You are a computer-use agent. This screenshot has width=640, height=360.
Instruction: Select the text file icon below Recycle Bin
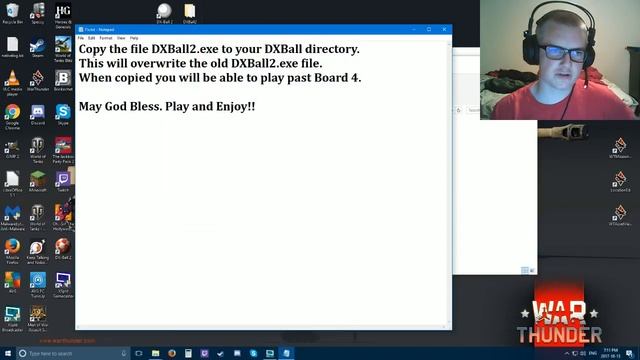point(12,47)
